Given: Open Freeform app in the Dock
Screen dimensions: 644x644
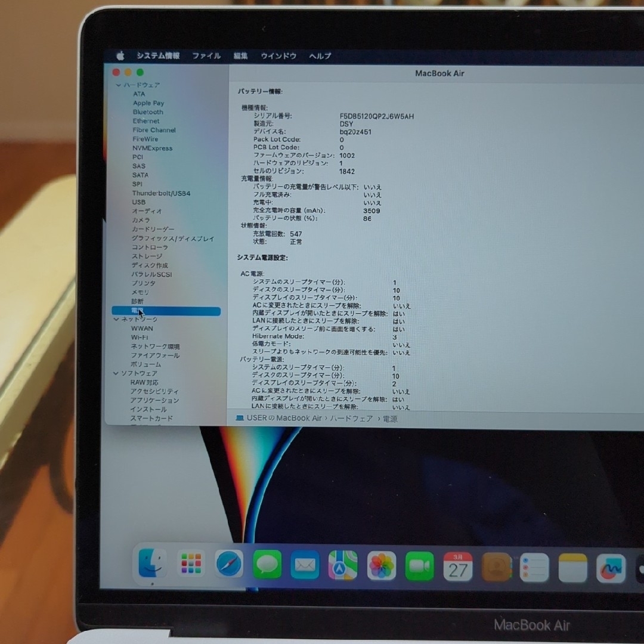Looking at the screenshot, I should pos(611,569).
